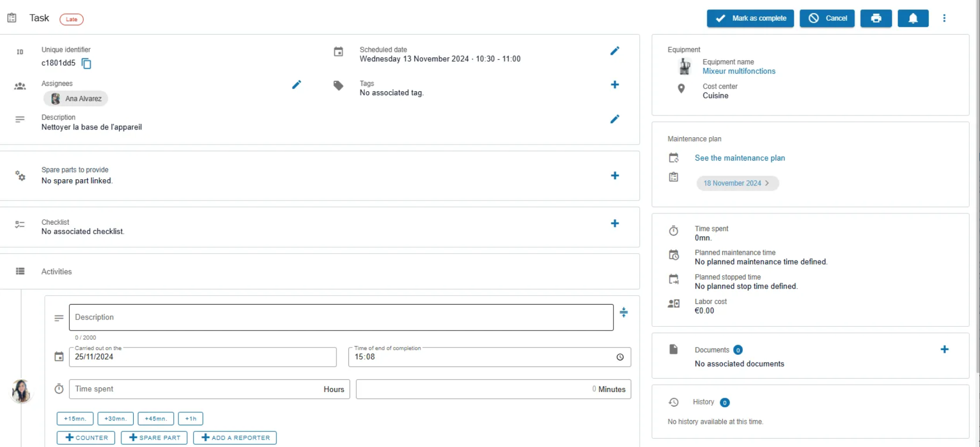
Task: Click the calendar icon beside Carried out on
Action: (x=59, y=356)
